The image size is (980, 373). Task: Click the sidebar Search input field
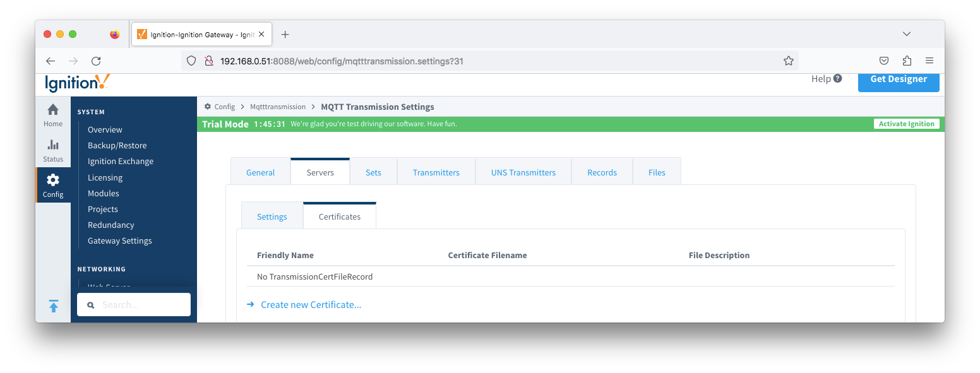(x=134, y=305)
